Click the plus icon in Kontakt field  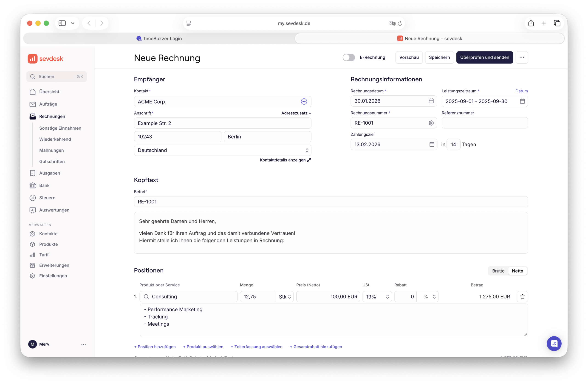304,102
